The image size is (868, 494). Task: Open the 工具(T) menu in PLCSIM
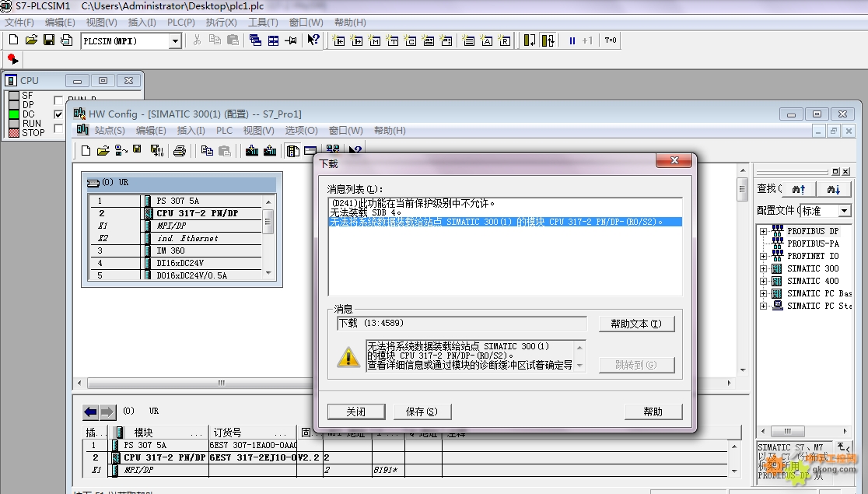(263, 22)
